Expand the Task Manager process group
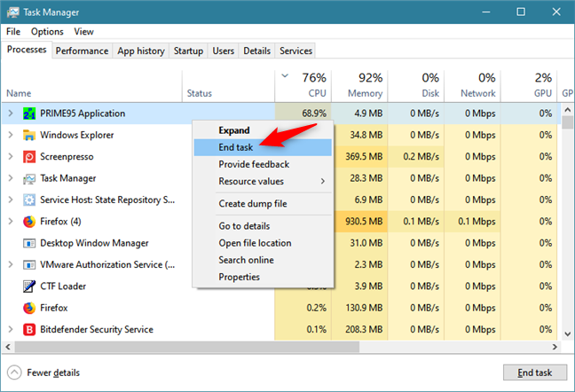 pos(11,178)
